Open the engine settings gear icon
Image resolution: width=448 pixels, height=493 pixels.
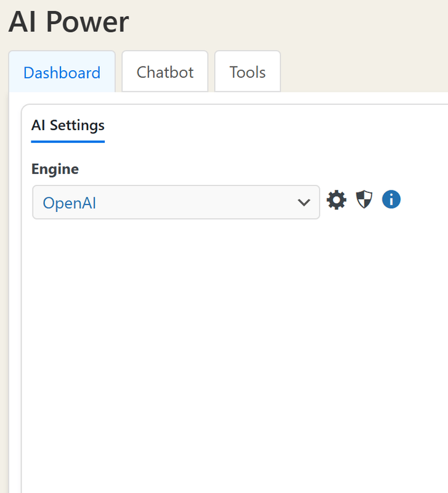pos(336,200)
